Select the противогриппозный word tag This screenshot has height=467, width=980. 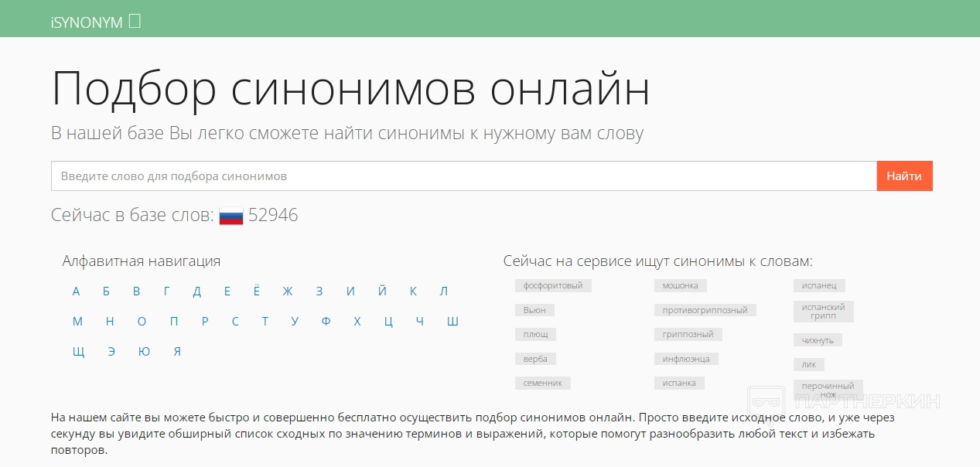[705, 310]
